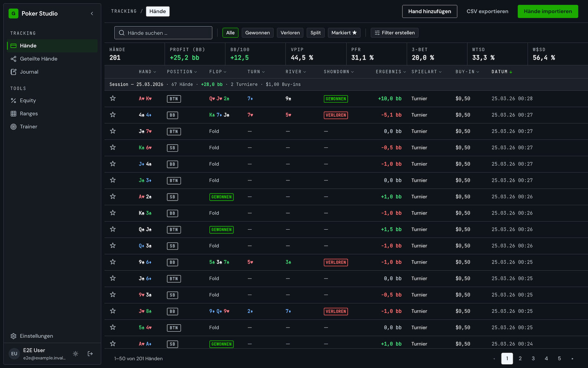588x368 pixels.
Task: Select the Gewonnen filter tab
Action: [258, 33]
